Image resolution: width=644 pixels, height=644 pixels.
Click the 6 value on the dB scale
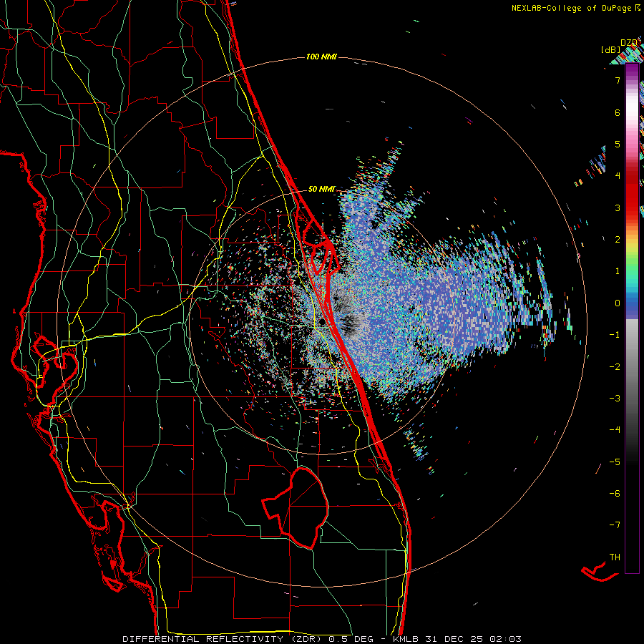618,112
